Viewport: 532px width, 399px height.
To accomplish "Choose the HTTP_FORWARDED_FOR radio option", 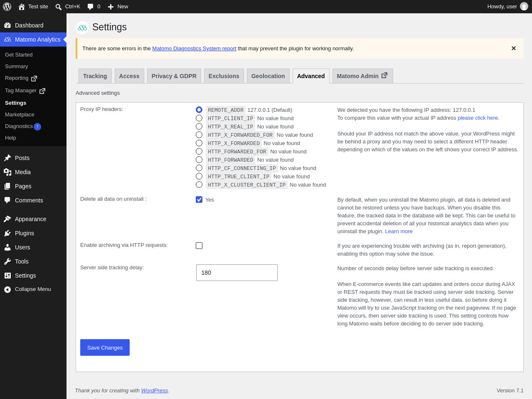I will point(199,151).
